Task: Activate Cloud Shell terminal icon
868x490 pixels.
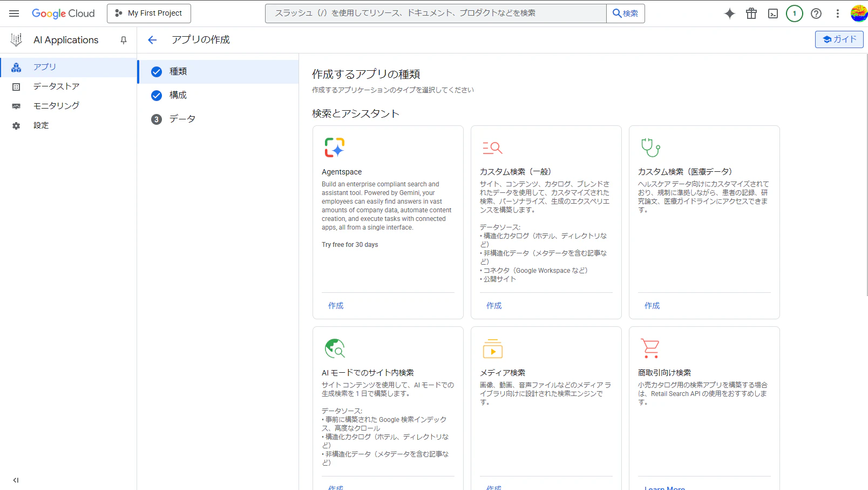Action: pyautogui.click(x=773, y=14)
